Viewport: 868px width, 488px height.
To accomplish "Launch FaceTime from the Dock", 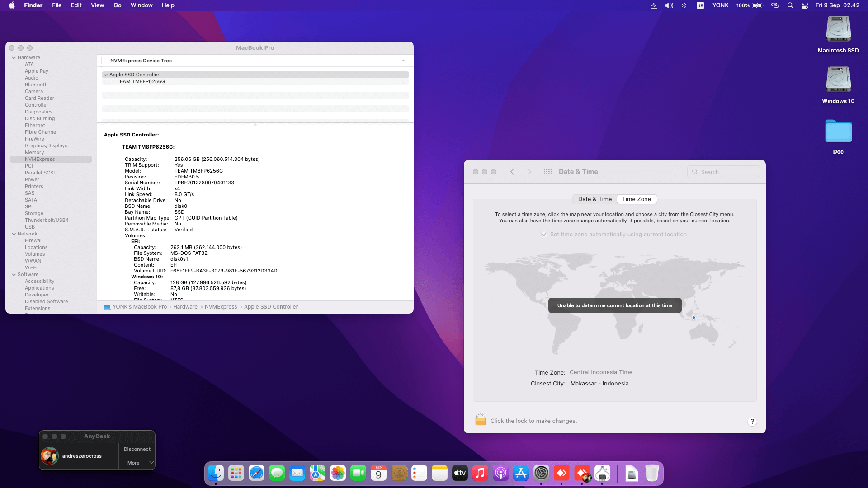I will click(358, 473).
